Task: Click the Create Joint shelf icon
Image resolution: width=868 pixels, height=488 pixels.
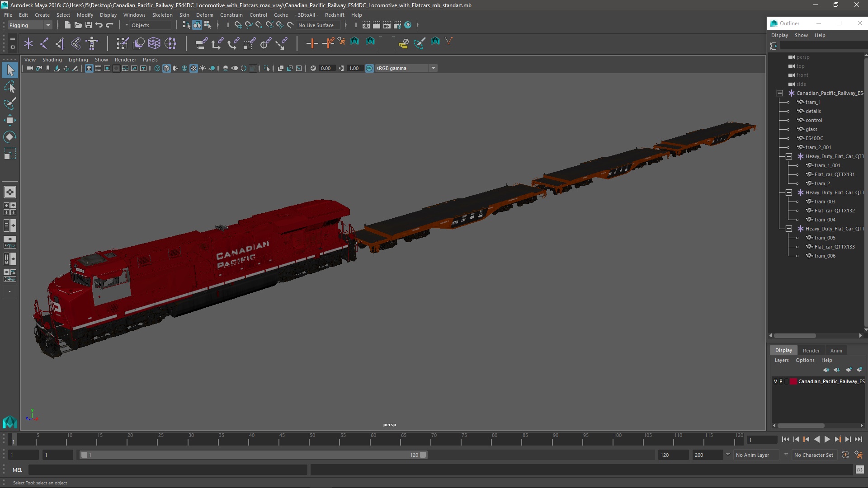Action: (x=44, y=43)
